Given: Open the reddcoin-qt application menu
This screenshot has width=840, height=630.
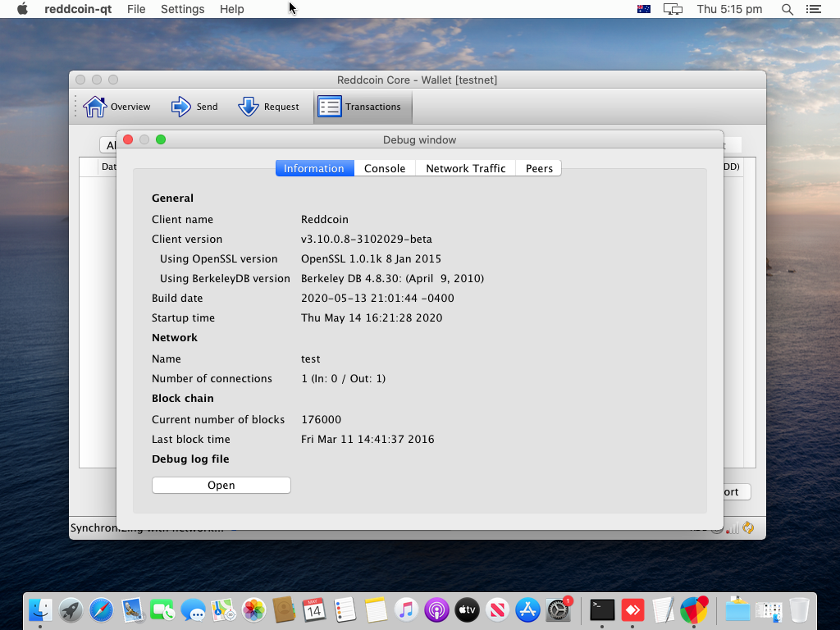Looking at the screenshot, I should 78,9.
